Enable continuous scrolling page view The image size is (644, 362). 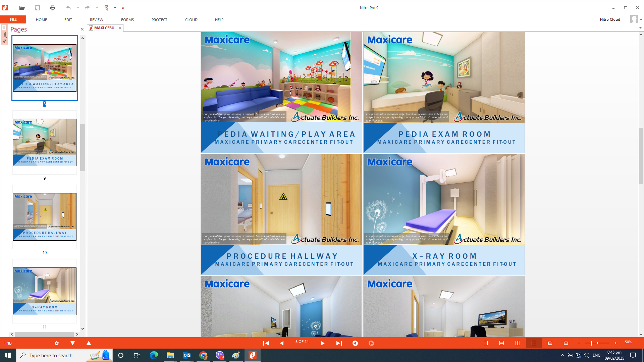click(501, 343)
